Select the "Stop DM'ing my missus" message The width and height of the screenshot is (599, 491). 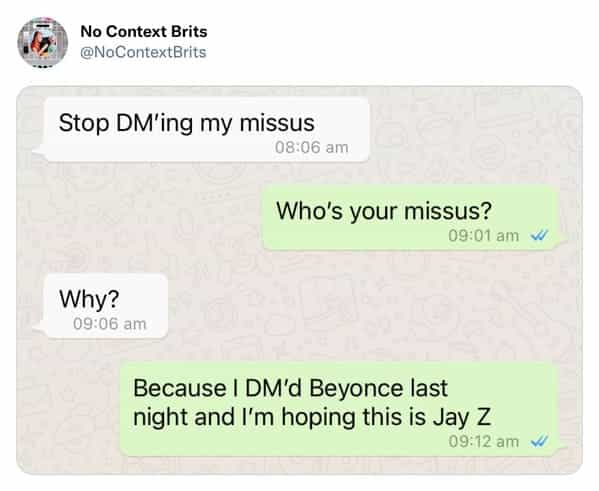click(206, 130)
